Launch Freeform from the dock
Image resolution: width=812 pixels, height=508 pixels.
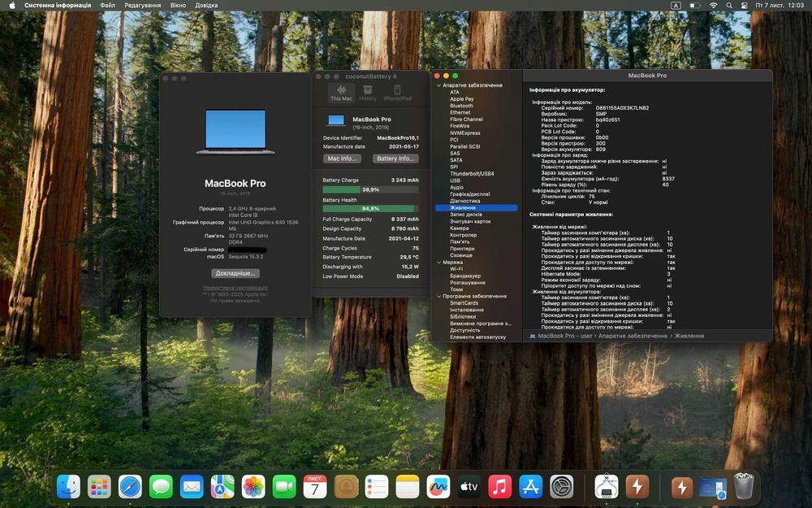tap(438, 487)
